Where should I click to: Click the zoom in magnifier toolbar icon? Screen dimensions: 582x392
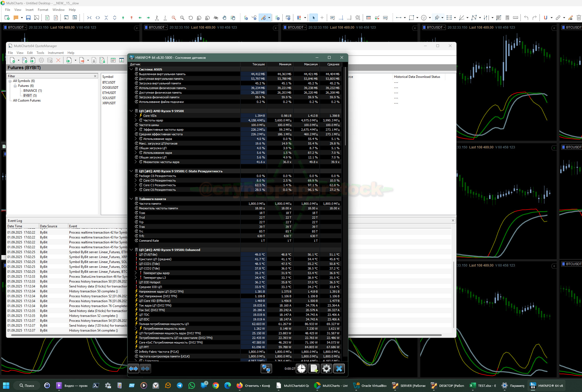click(x=174, y=18)
